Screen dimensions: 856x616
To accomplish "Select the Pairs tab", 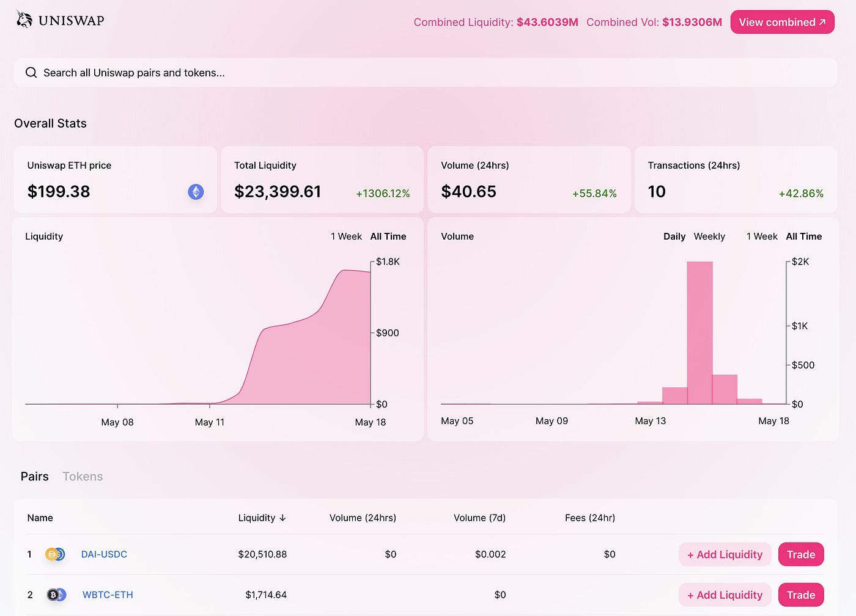I will coord(34,477).
